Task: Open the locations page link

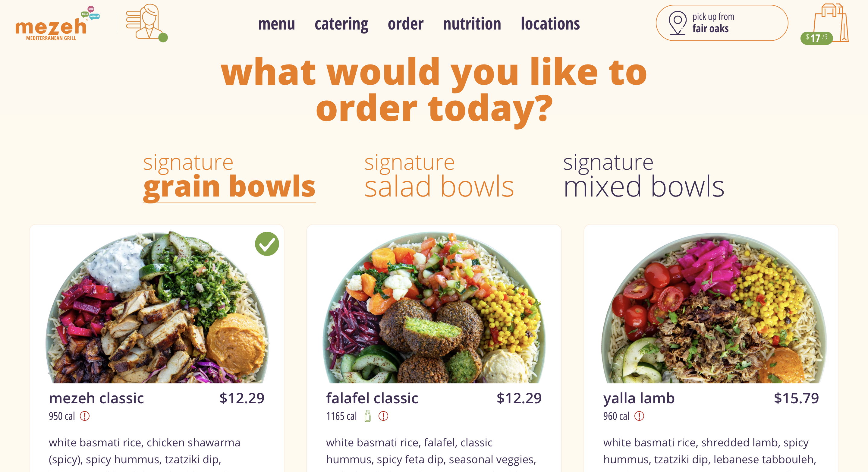Action: [550, 24]
